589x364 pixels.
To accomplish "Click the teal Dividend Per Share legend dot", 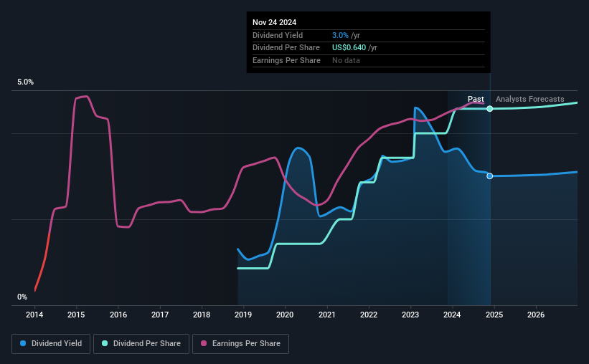I will [105, 343].
